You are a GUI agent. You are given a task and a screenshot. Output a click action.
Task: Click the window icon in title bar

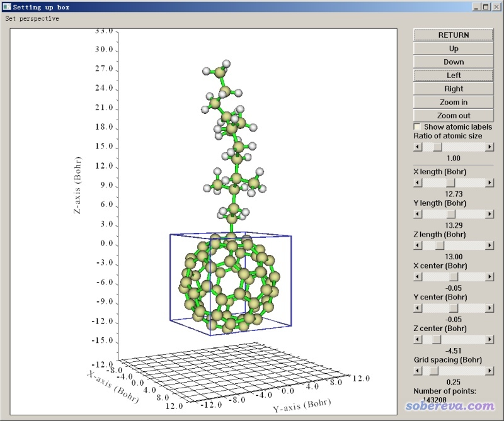(x=7, y=7)
